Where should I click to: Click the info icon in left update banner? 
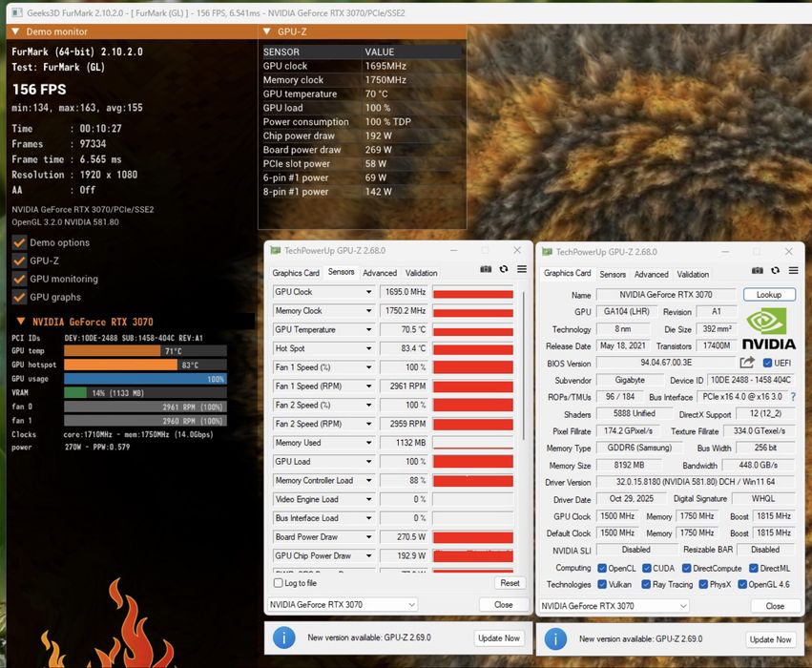pyautogui.click(x=283, y=638)
